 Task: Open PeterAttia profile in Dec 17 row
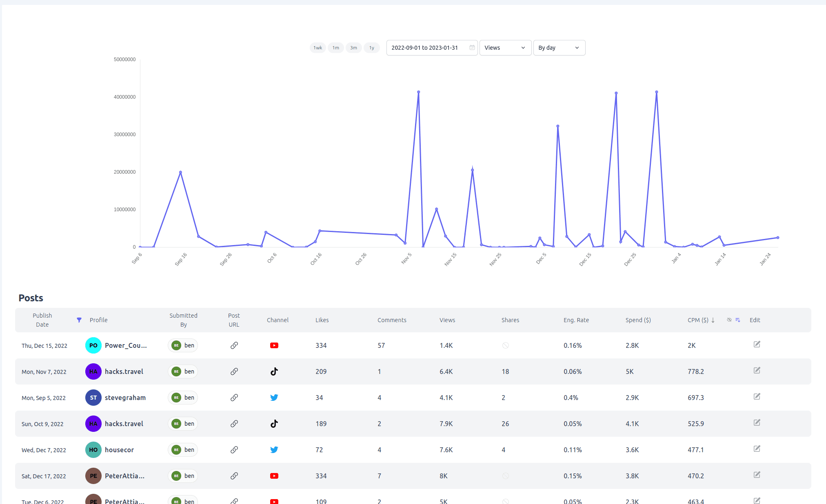tap(124, 476)
